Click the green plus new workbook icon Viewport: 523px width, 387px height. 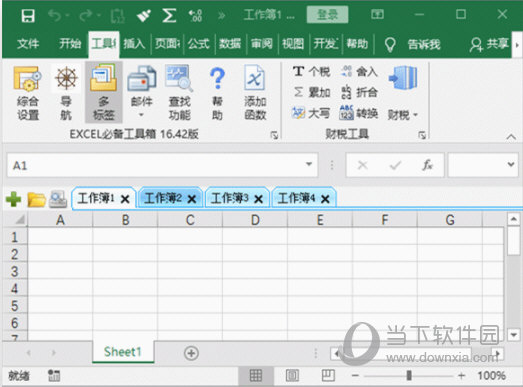coord(13,199)
